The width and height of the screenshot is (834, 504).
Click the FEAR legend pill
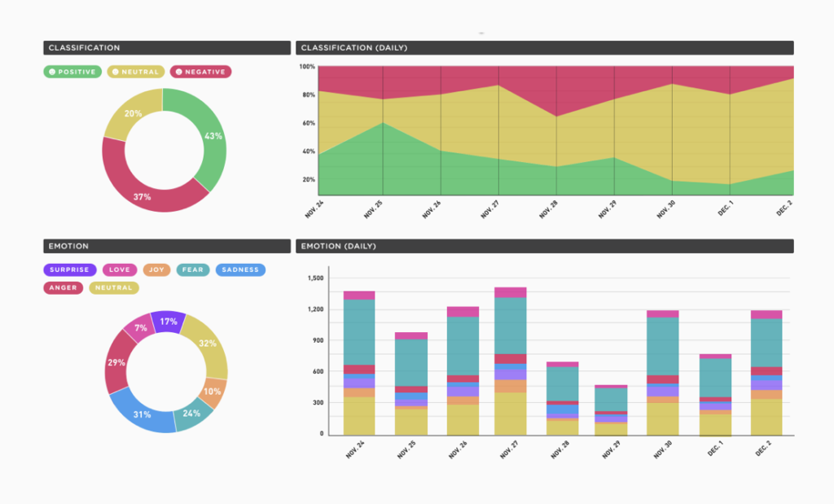pyautogui.click(x=192, y=270)
